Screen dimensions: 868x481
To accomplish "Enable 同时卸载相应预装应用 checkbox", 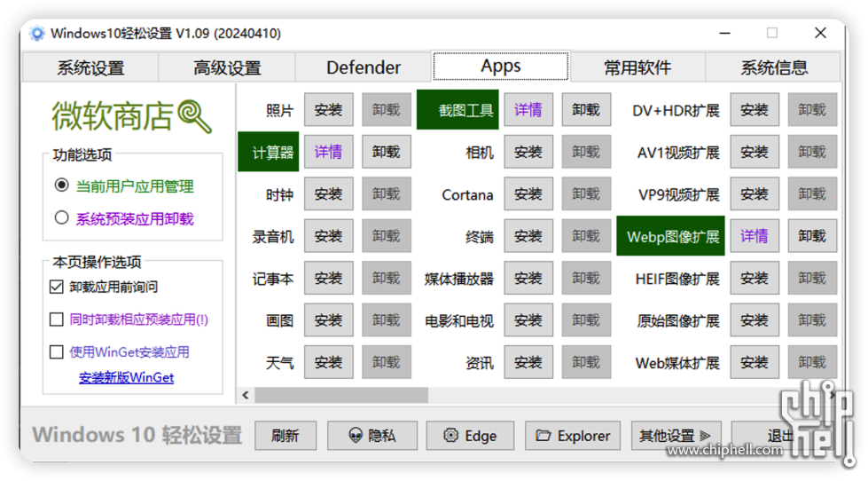I will (57, 319).
